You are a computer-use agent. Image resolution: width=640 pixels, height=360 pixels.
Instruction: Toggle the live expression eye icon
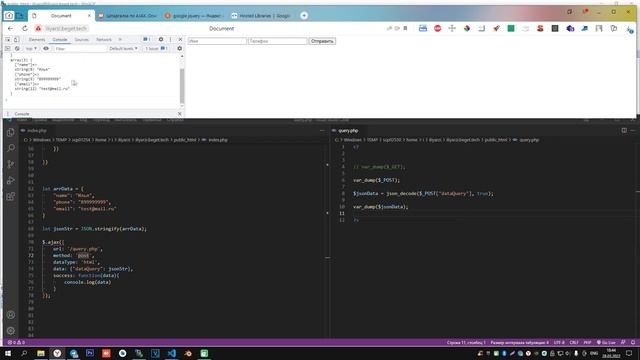[x=46, y=49]
